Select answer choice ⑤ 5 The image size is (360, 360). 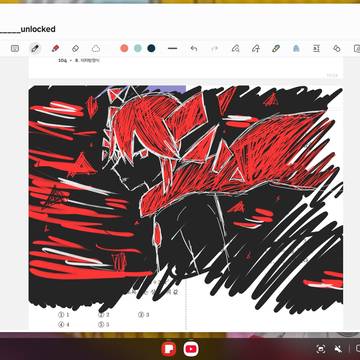pos(104,324)
